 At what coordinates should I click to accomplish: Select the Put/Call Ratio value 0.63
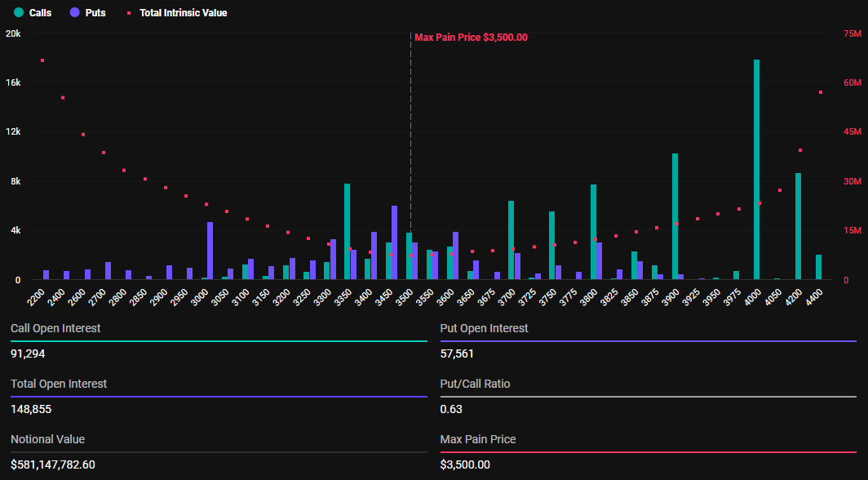pyautogui.click(x=452, y=409)
